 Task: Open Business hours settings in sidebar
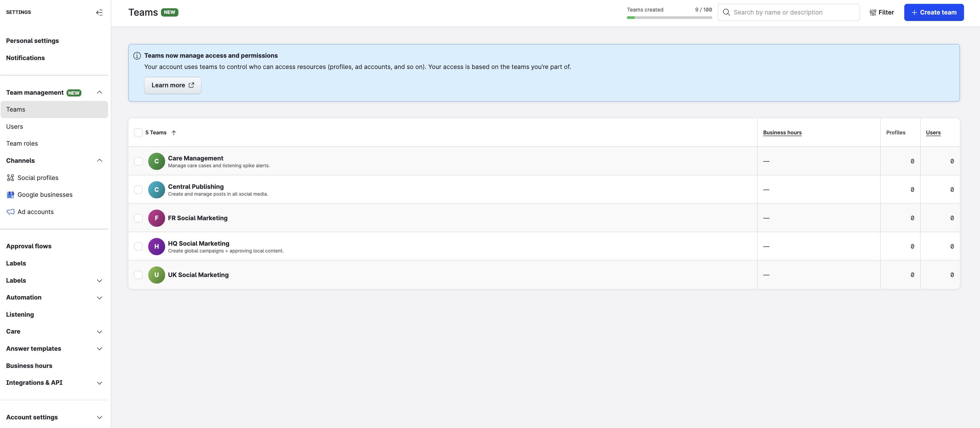(x=29, y=366)
